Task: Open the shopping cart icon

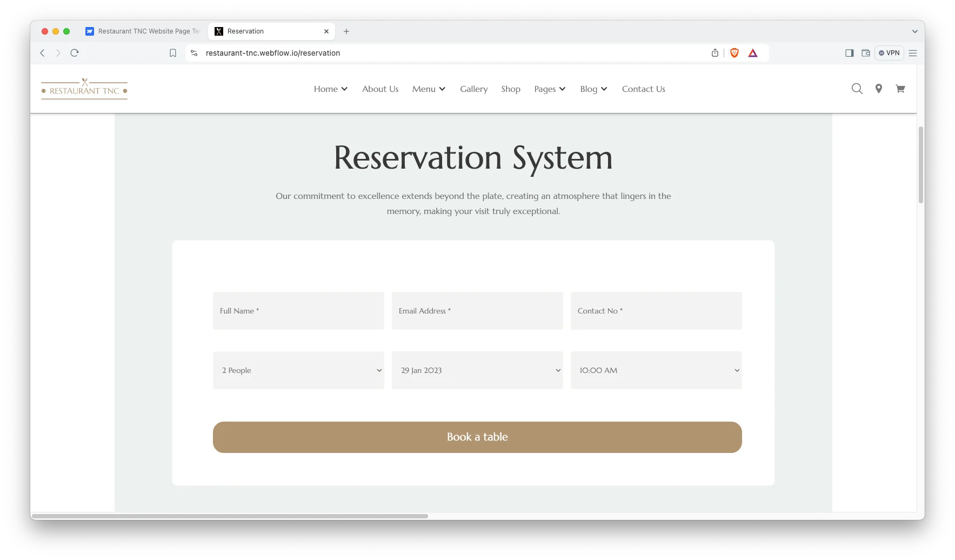Action: coord(900,89)
